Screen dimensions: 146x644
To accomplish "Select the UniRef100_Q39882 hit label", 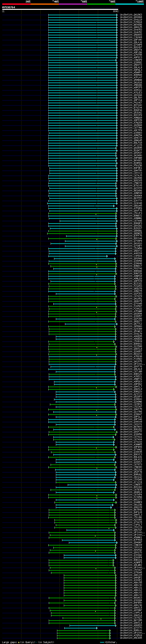I will point(131,63).
